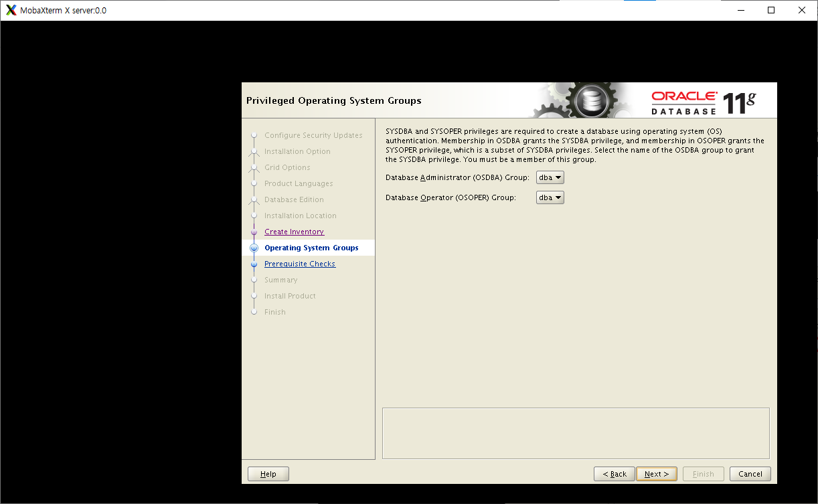Viewport: 818px width, 504px height.
Task: Click the Prerequisite Checks step bullet
Action: (254, 264)
